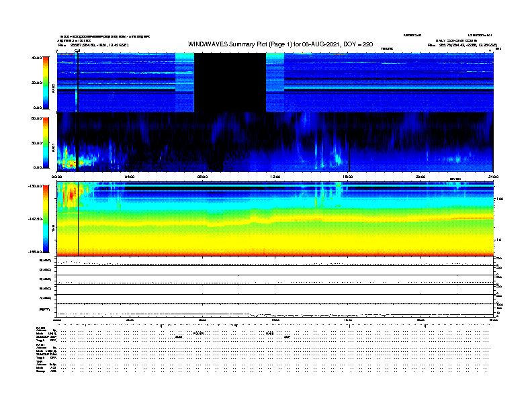Click the 40.00 tick on the RAD2 color scale
The image size is (532, 411).
point(37,58)
